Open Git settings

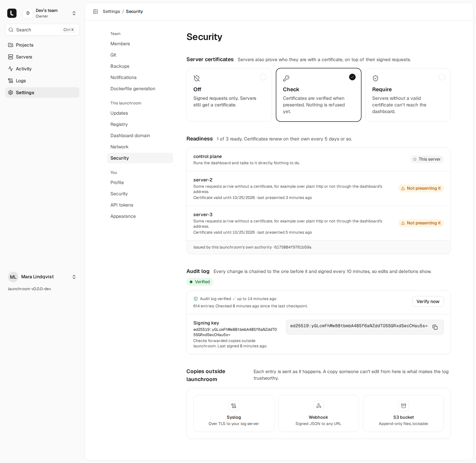(140, 55)
